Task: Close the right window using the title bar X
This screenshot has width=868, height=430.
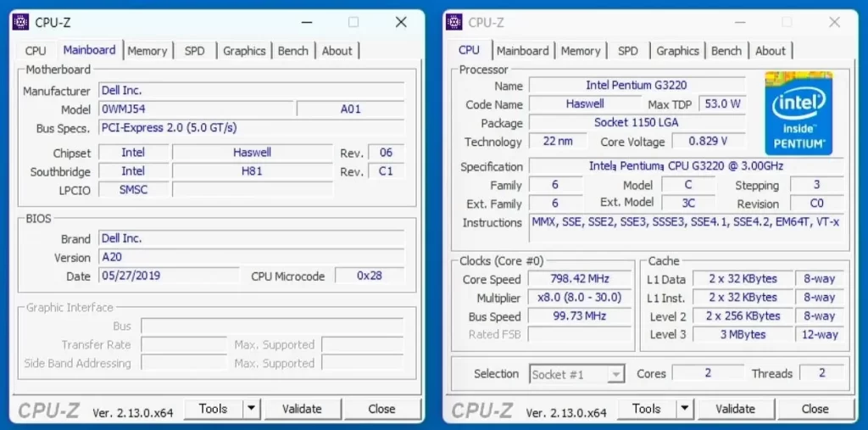Action: (834, 22)
